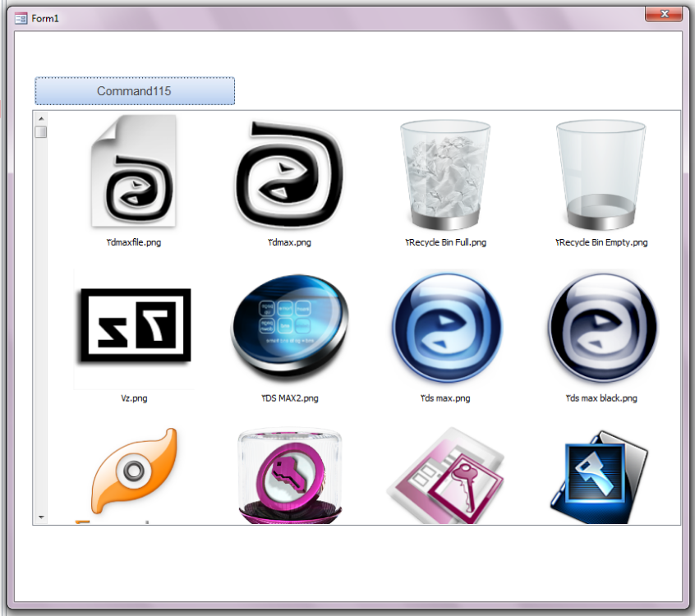
Task: Select the 7z.png icon
Action: [x=133, y=329]
